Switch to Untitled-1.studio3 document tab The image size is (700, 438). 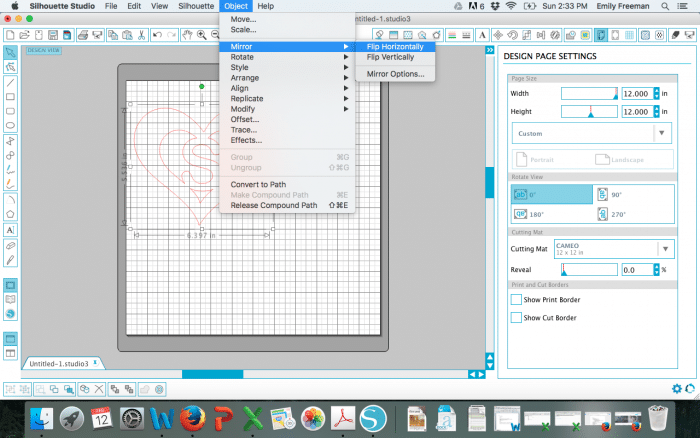point(63,363)
